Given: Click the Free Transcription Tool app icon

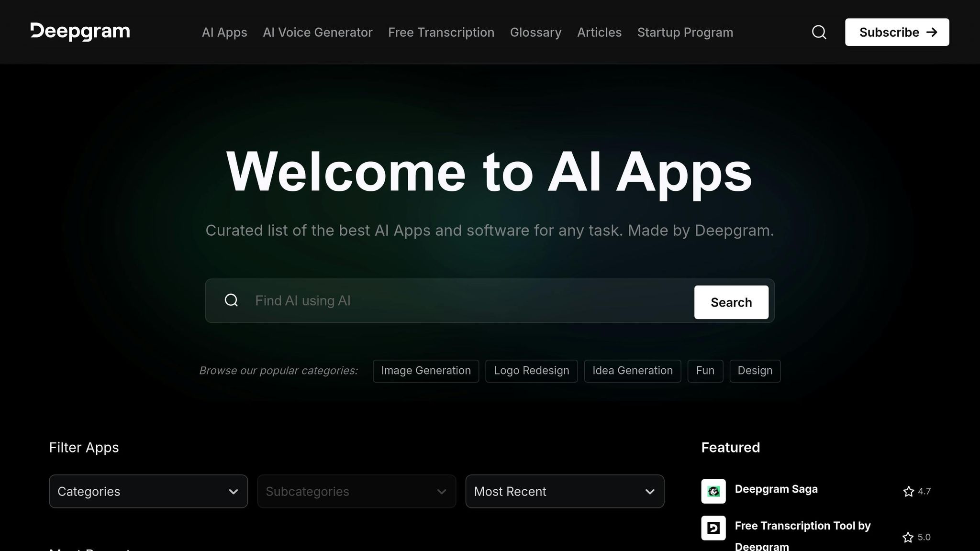Looking at the screenshot, I should click(x=713, y=528).
